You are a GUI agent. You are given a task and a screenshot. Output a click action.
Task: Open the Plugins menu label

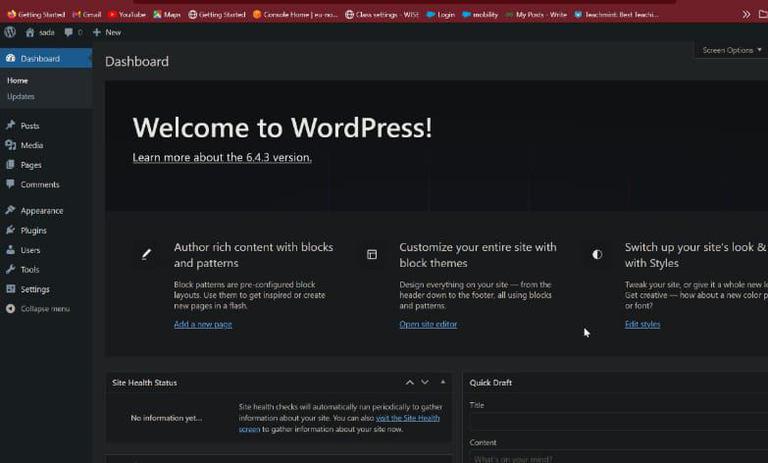pyautogui.click(x=33, y=230)
